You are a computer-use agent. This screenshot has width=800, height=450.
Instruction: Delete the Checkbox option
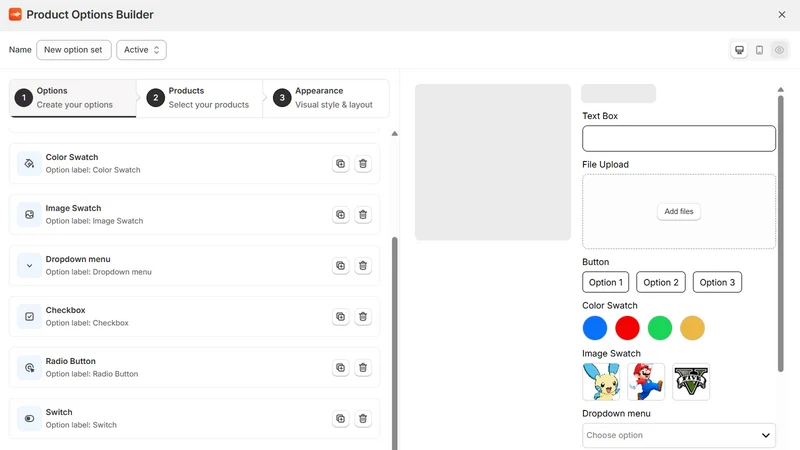click(363, 317)
